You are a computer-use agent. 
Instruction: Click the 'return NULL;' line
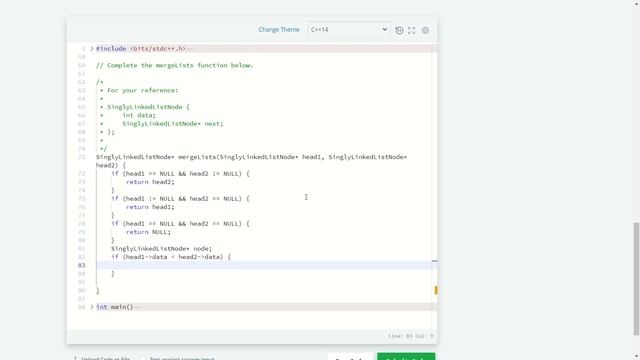pyautogui.click(x=148, y=232)
